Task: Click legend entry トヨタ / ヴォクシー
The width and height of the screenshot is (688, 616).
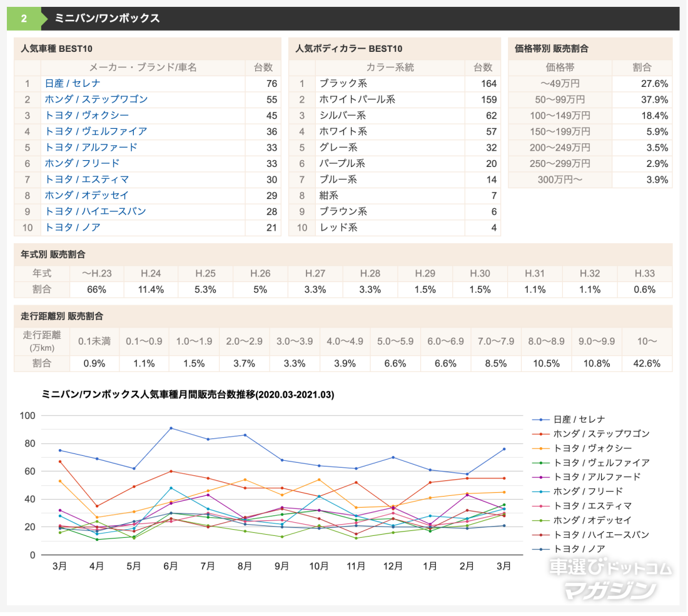Action: point(582,448)
